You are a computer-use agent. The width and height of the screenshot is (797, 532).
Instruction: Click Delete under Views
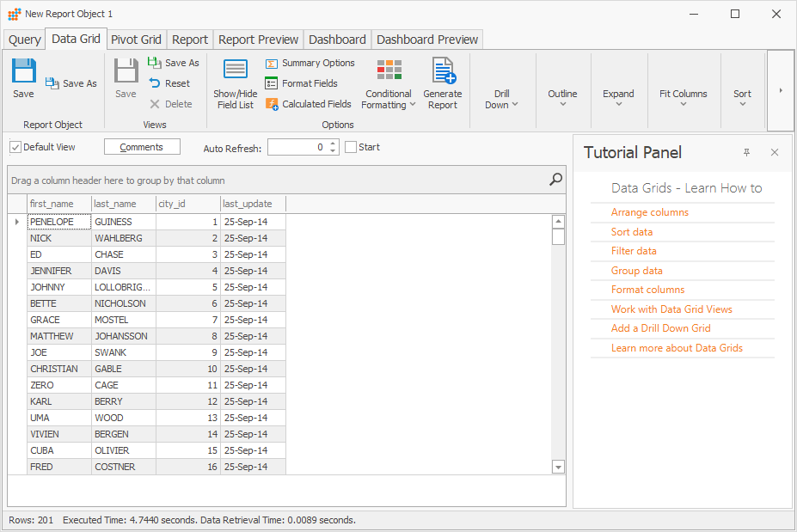click(x=172, y=106)
